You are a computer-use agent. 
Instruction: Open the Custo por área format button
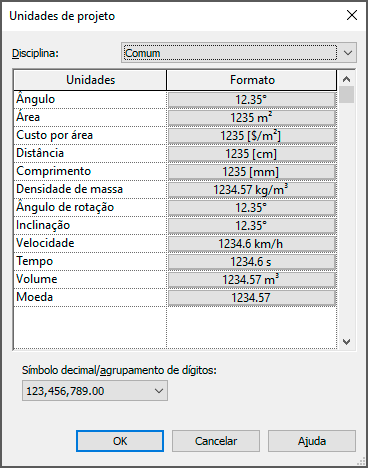[252, 136]
